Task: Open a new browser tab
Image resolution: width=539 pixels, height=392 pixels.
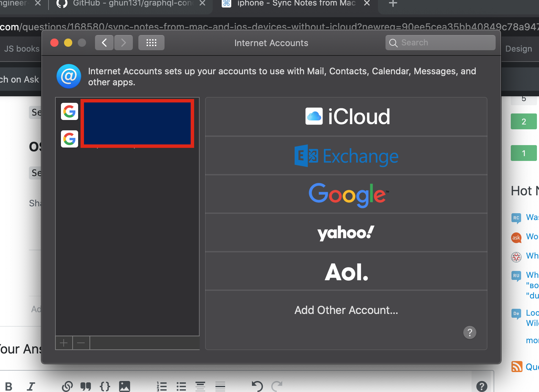Action: point(393,3)
